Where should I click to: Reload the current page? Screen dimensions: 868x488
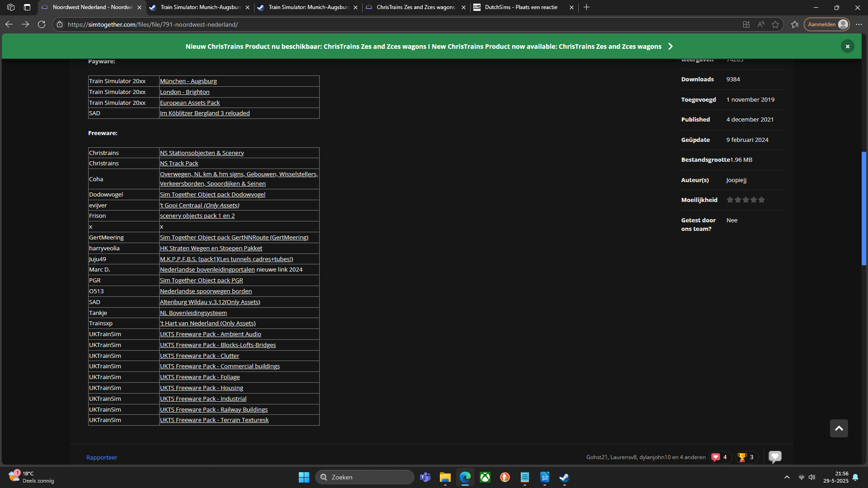(42, 24)
